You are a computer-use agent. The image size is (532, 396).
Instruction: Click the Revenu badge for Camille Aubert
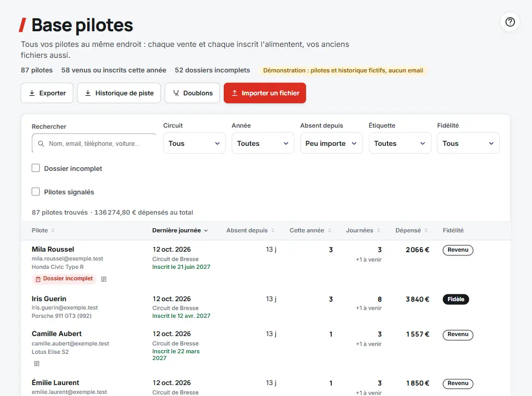pos(458,335)
